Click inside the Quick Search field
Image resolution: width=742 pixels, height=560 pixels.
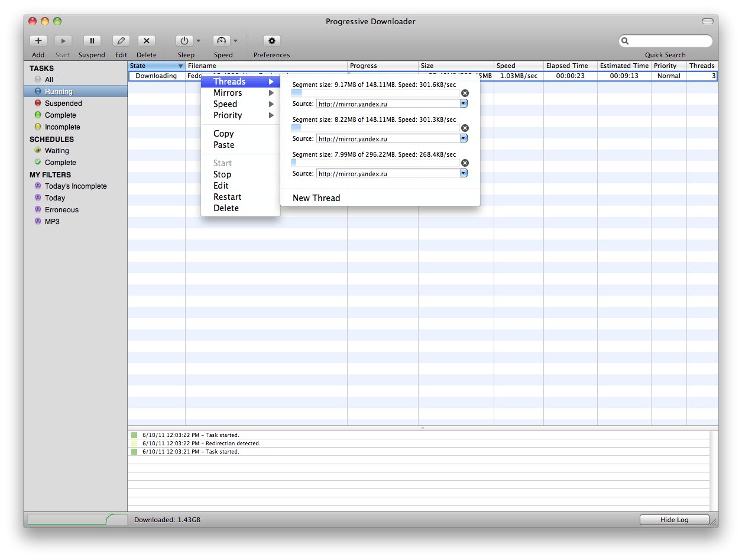click(666, 41)
